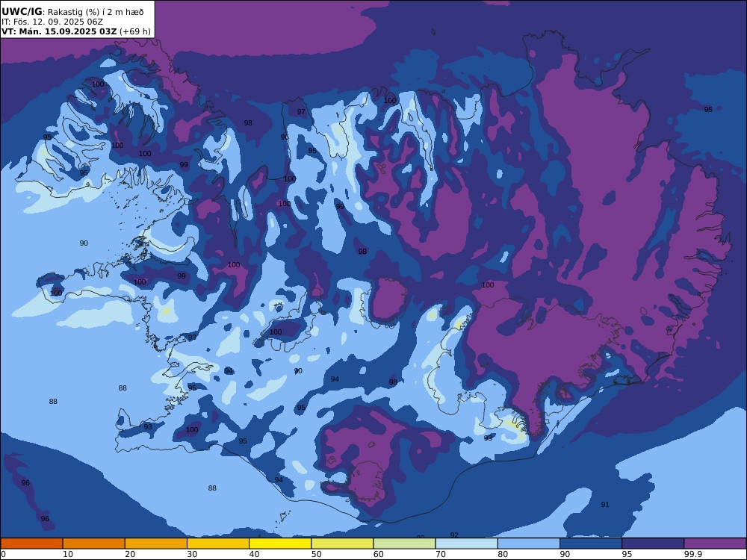Viewport: 747px width, 560px height.
Task: Click the dark indigo 95–99.9 legend swatch
Action: [653, 544]
